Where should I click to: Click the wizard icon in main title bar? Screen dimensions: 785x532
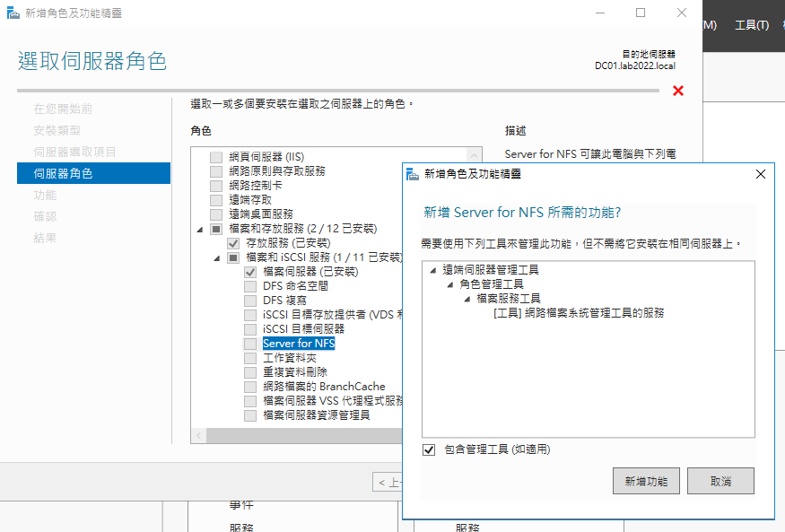pos(13,13)
